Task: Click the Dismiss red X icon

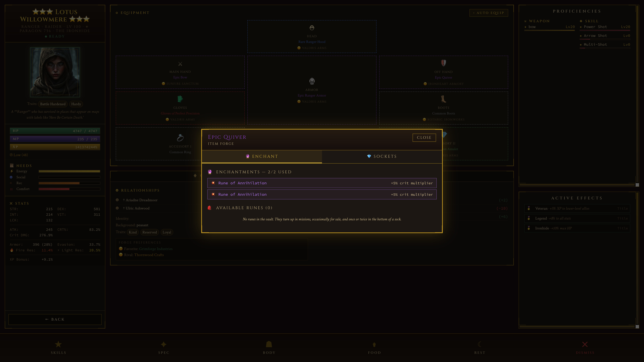Action: click(x=585, y=345)
